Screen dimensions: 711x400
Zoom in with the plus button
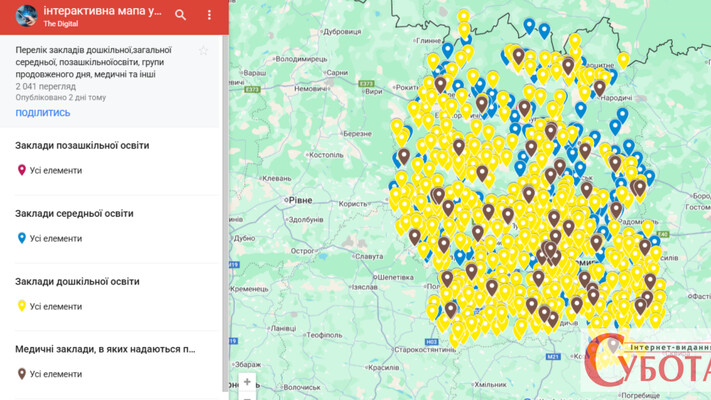[247, 382]
